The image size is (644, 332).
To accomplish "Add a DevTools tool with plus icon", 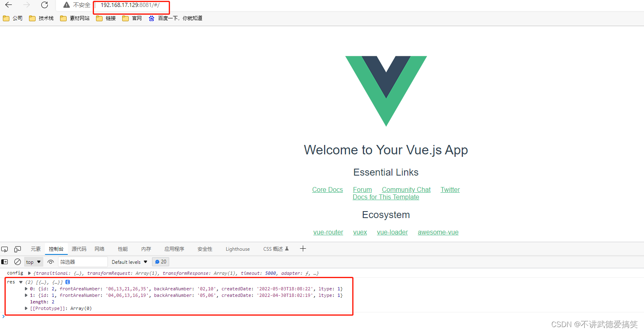I will [303, 249].
